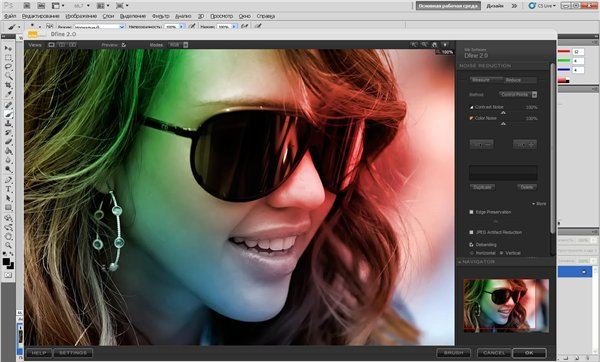Open the Method dropdown
This screenshot has width=600, height=362.
point(518,94)
